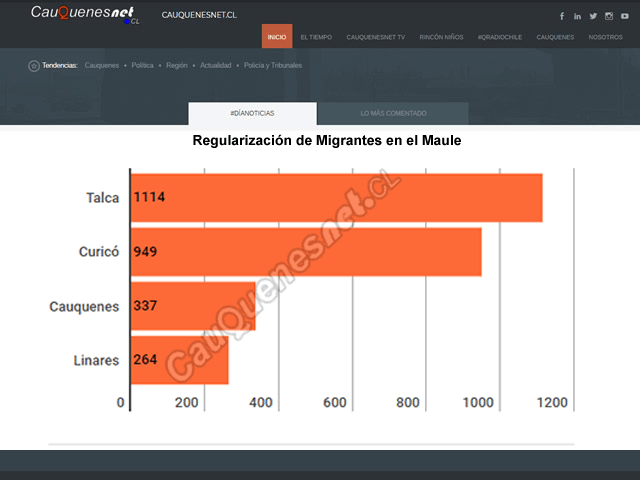This screenshot has width=640, height=480.
Task: Open the CAUQUENES menu item
Action: point(555,37)
